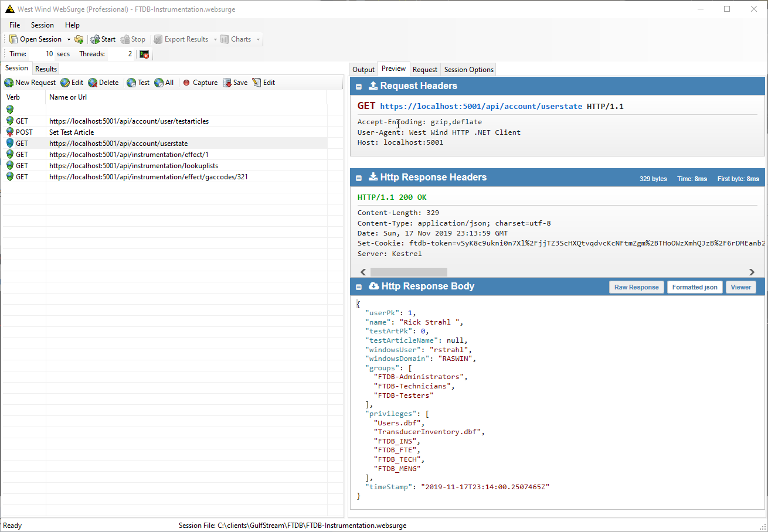Viewport: 768px width, 532px height.
Task: Click the Http Response Body cloud icon
Action: pyautogui.click(x=373, y=287)
